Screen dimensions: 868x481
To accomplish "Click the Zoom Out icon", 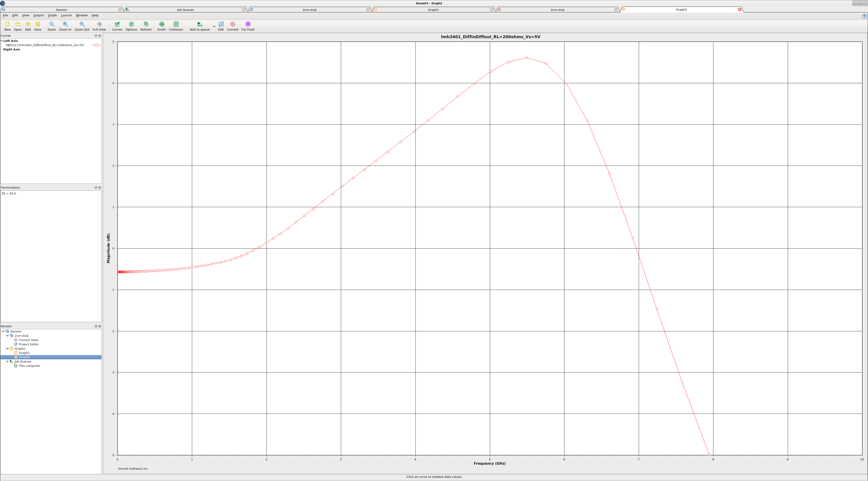I will 82,26.
